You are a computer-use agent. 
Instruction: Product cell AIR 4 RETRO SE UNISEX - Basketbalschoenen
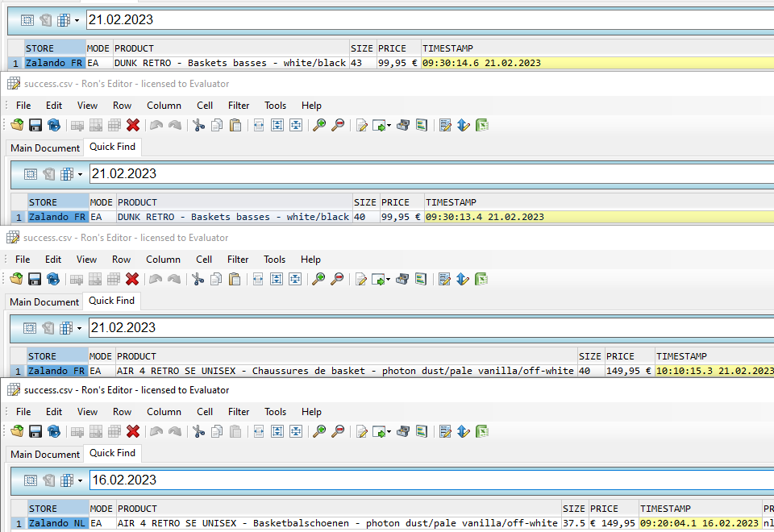339,524
